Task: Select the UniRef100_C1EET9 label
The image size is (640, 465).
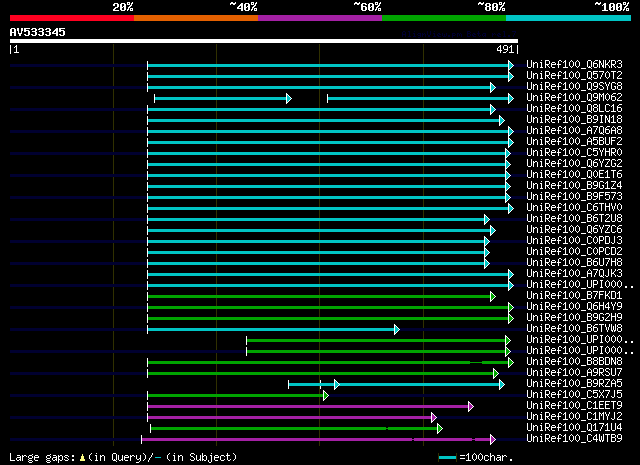Action: coord(574,406)
